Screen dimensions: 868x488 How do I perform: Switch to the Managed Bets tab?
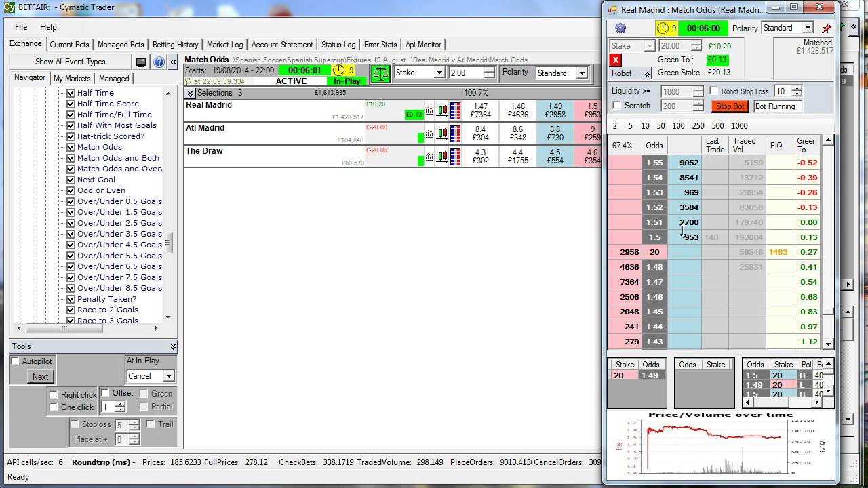121,45
